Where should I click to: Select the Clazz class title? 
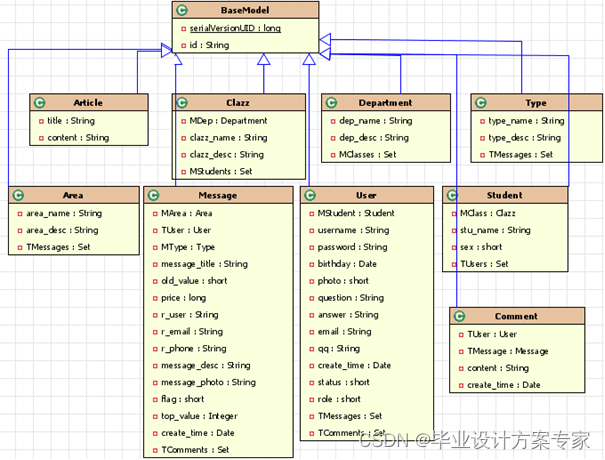(x=238, y=103)
